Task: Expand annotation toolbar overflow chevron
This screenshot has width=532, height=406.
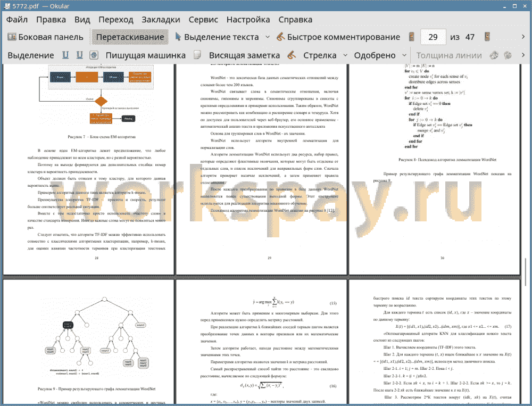Action: pyautogui.click(x=523, y=55)
